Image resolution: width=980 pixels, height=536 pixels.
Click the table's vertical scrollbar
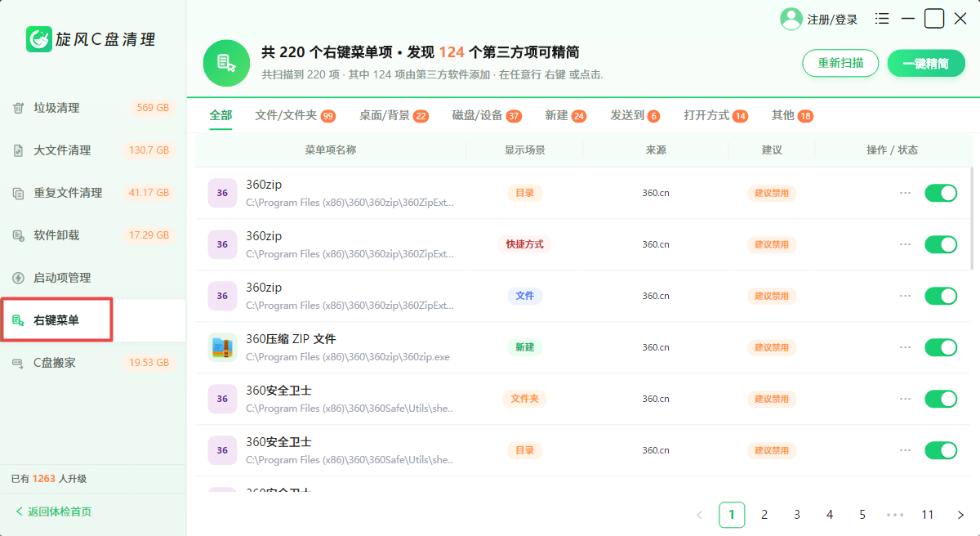pyautogui.click(x=971, y=217)
